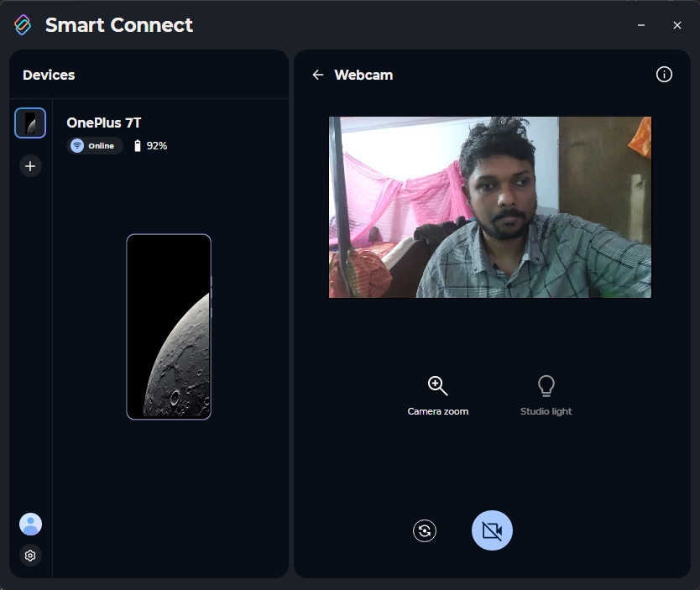Click the live webcam video feed
The height and width of the screenshot is (590, 700).
(x=490, y=207)
